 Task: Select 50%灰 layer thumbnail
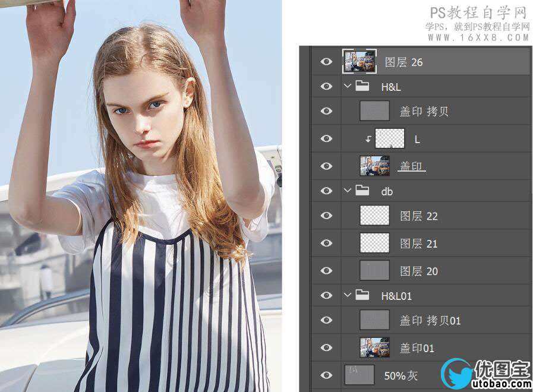tap(359, 375)
